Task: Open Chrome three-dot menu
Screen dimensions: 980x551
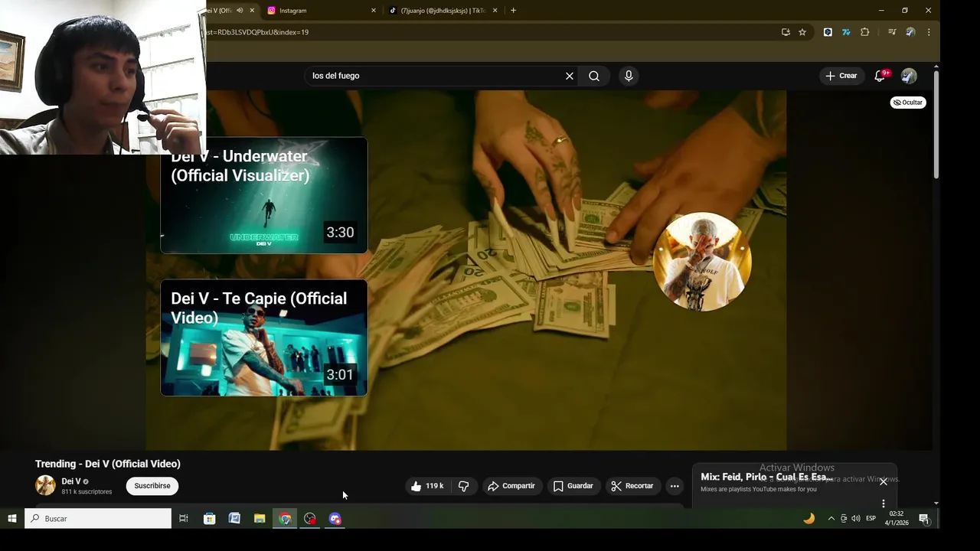Action: [929, 32]
